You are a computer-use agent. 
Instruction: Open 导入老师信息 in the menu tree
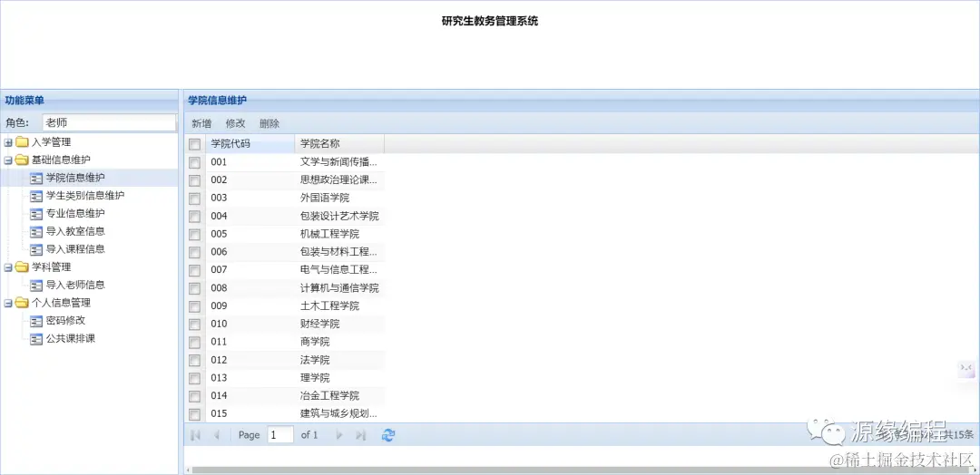point(75,286)
